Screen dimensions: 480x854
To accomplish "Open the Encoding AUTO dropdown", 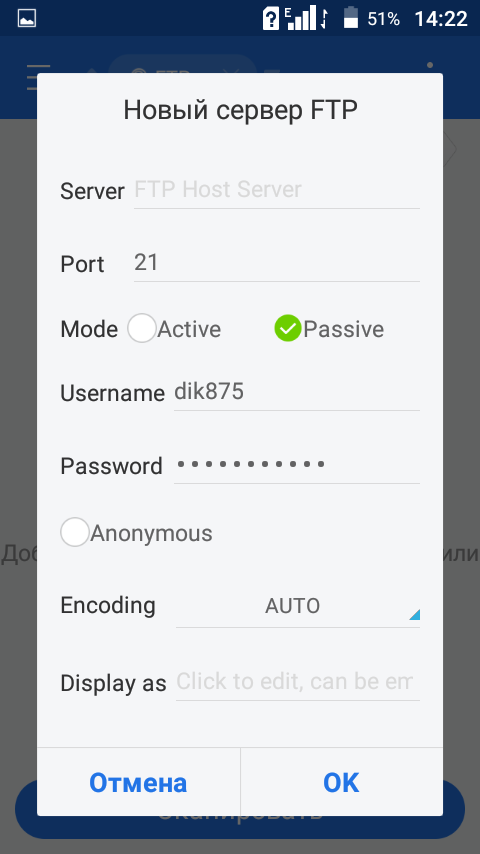I will tap(297, 606).
